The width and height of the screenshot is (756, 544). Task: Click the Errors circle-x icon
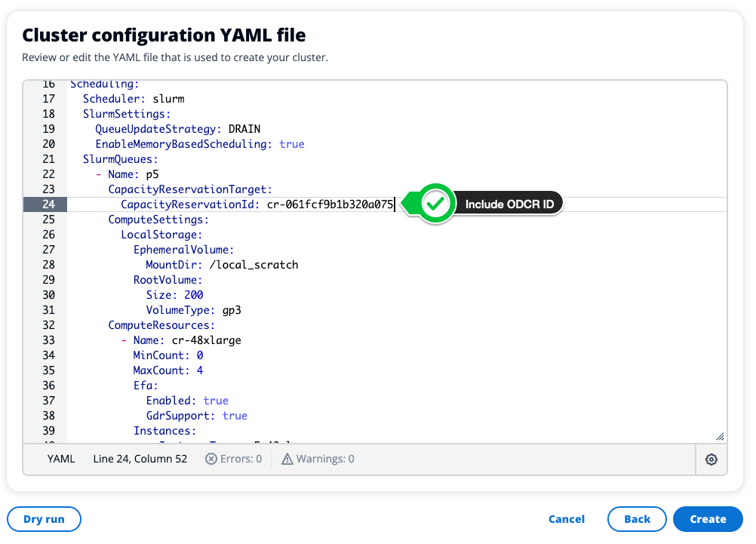[211, 459]
